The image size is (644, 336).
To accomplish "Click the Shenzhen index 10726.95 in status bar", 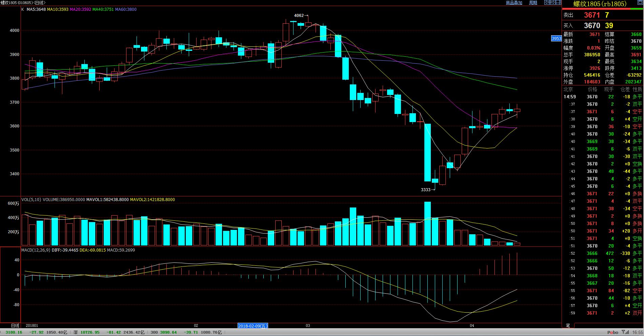I will (x=90, y=332).
